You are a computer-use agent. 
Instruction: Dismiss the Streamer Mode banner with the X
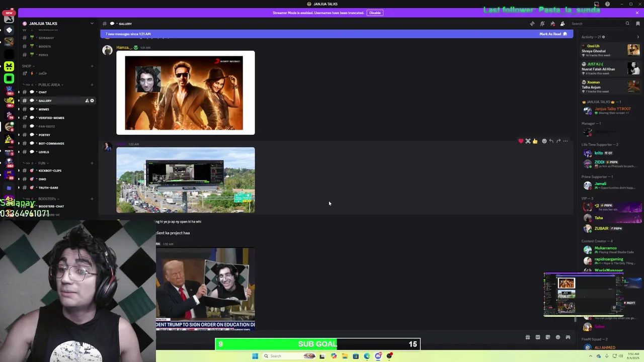coord(637,13)
